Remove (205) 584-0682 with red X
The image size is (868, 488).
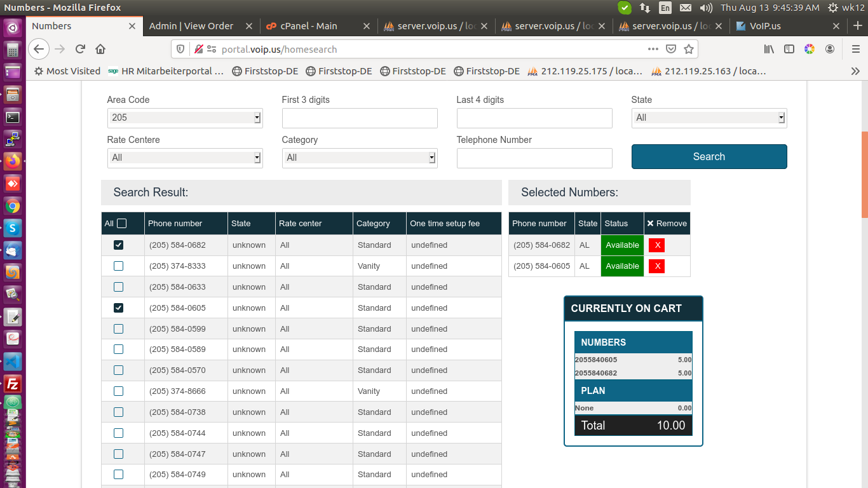656,245
